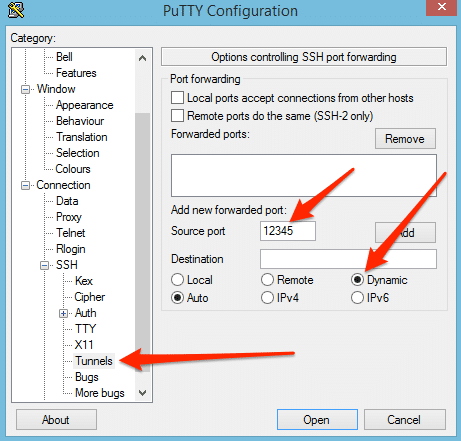Click the Source port input field
Screen dimensions: 461x441
coord(288,231)
